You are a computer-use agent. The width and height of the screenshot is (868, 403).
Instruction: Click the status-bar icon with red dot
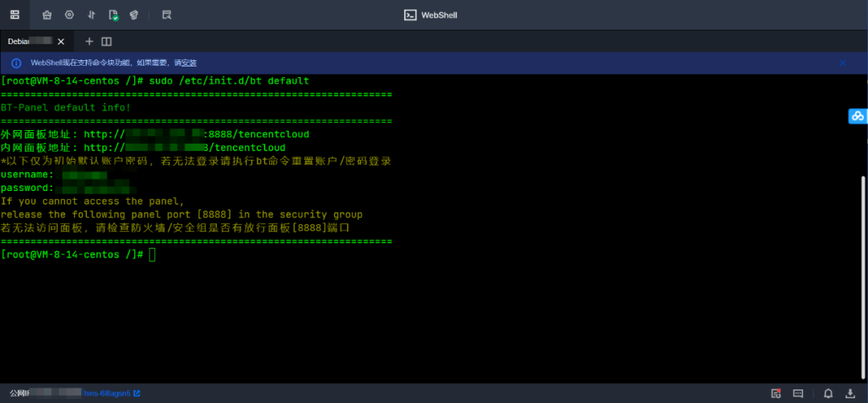pyautogui.click(x=776, y=393)
